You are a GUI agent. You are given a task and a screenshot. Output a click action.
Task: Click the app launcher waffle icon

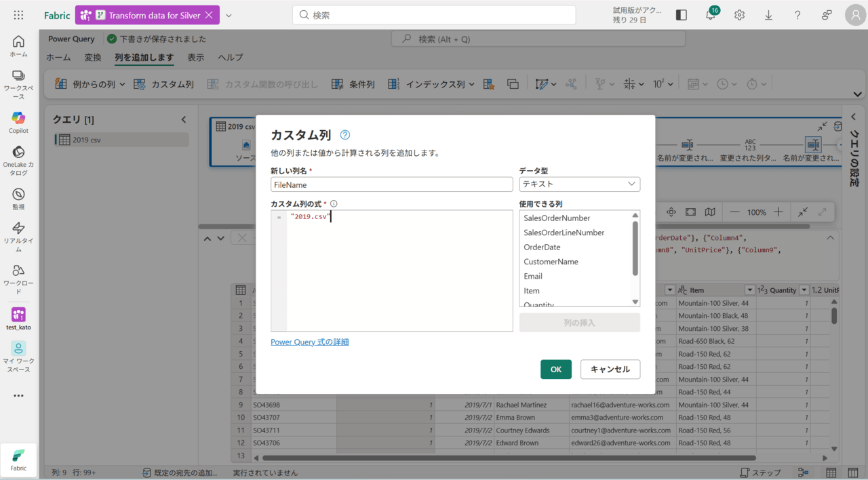click(18, 15)
